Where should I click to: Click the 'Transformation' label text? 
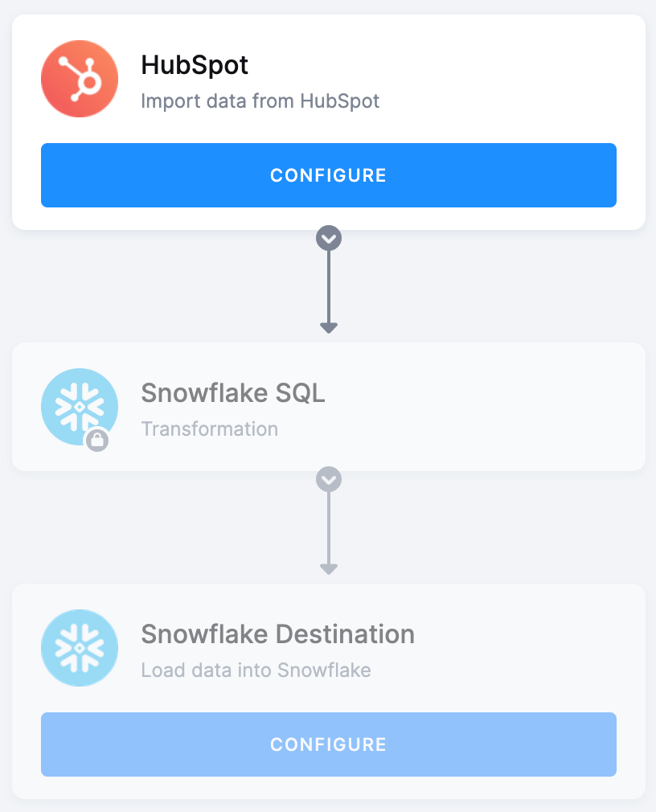click(209, 429)
